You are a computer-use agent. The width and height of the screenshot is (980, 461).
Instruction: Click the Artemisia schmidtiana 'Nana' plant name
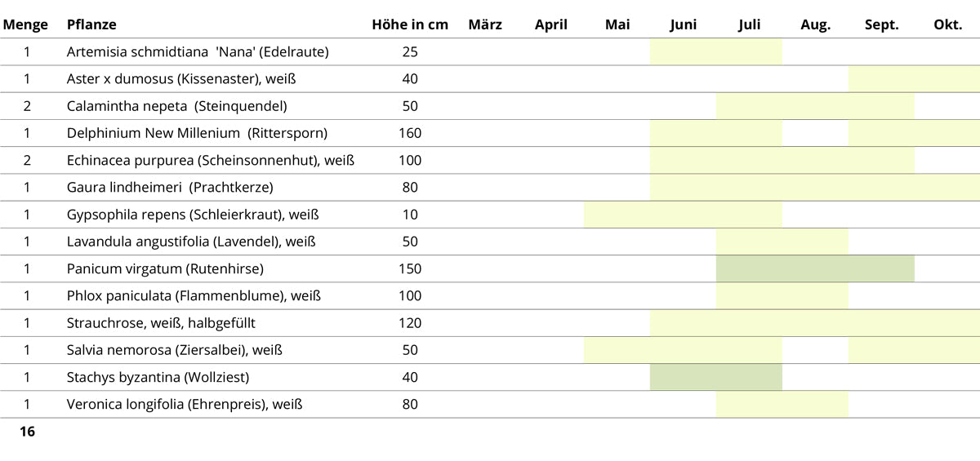click(x=198, y=52)
